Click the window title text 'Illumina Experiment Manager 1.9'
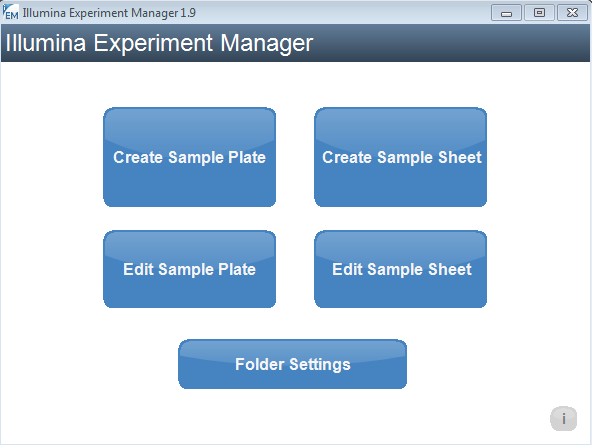The image size is (592, 445). pos(109,13)
